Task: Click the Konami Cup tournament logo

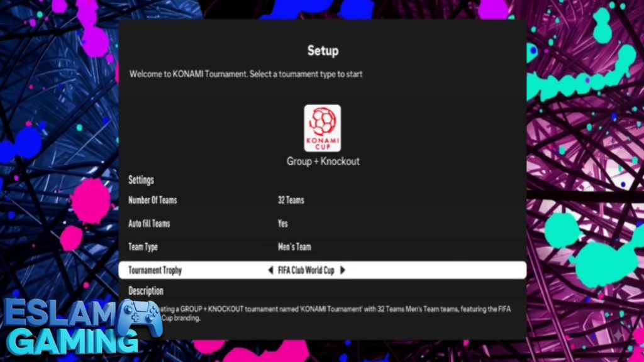Action: tap(323, 128)
